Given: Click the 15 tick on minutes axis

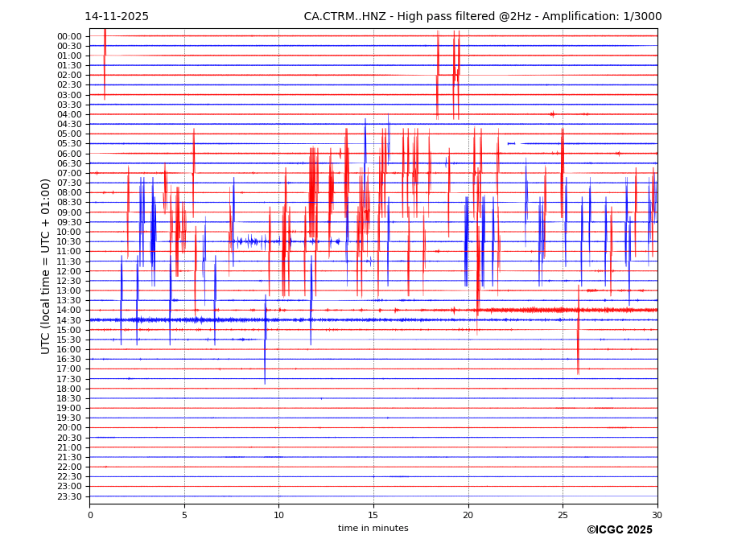Looking at the screenshot, I should [373, 515].
